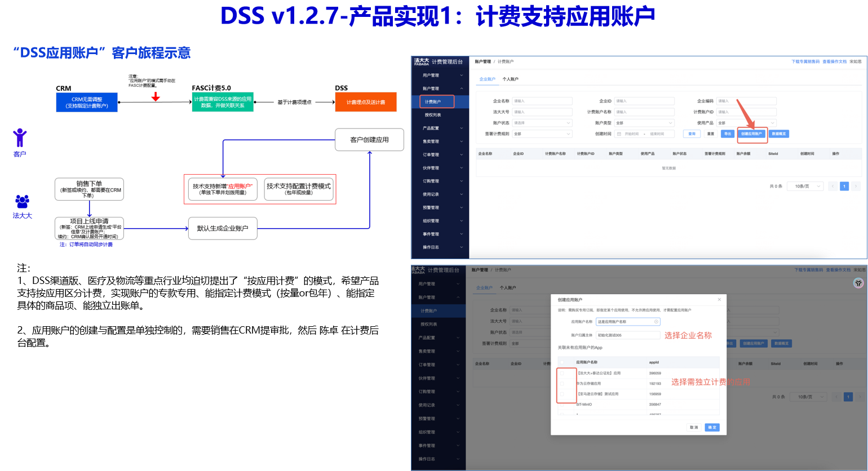This screenshot has width=868, height=471.
Task: Switch to 个人账户 tab in the undimmed screenshot
Action: 511,79
